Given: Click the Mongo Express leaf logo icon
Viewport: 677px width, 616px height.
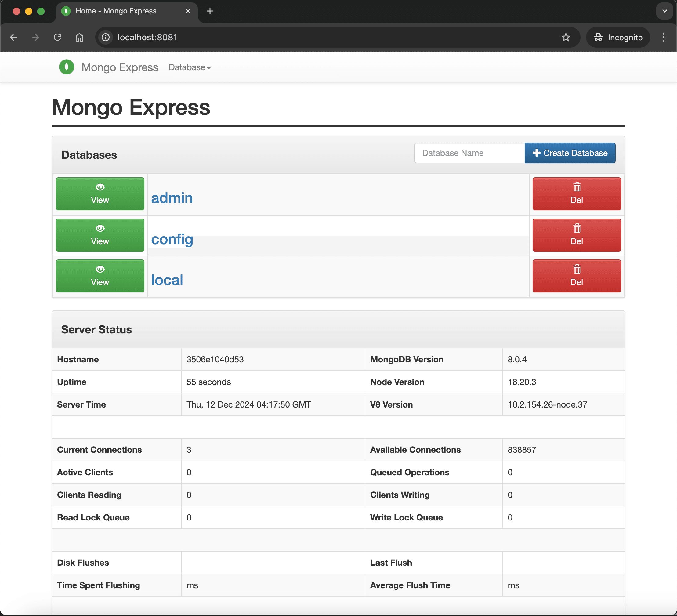Looking at the screenshot, I should pyautogui.click(x=67, y=67).
